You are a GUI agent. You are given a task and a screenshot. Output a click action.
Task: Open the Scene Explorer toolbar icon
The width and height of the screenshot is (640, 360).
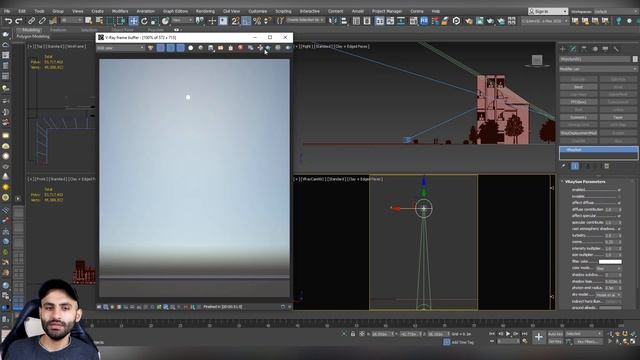click(356, 21)
